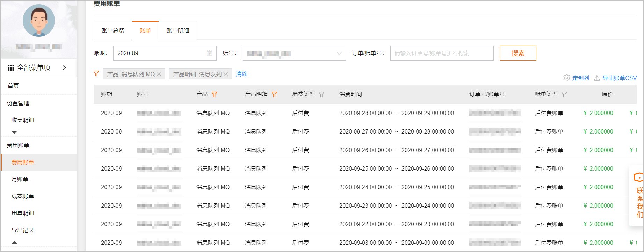Open the calendar icon in 账期 field
The height and width of the screenshot is (252, 644).
tap(209, 53)
